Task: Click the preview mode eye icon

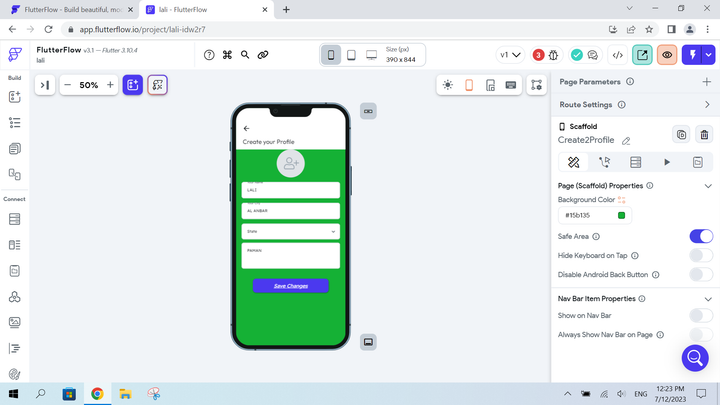Action: click(668, 55)
